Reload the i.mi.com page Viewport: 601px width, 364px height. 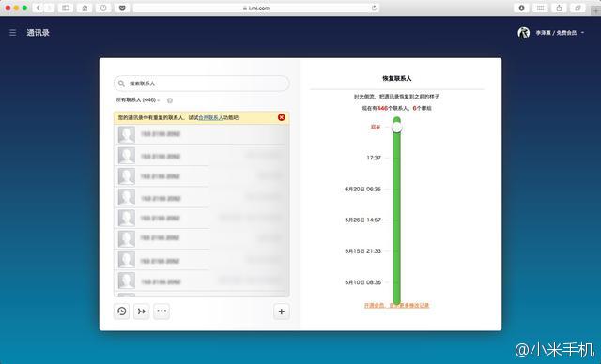(x=374, y=8)
